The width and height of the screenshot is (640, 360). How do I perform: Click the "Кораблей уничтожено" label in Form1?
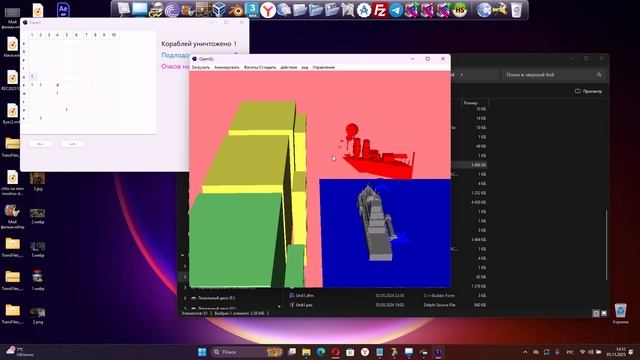pos(196,44)
